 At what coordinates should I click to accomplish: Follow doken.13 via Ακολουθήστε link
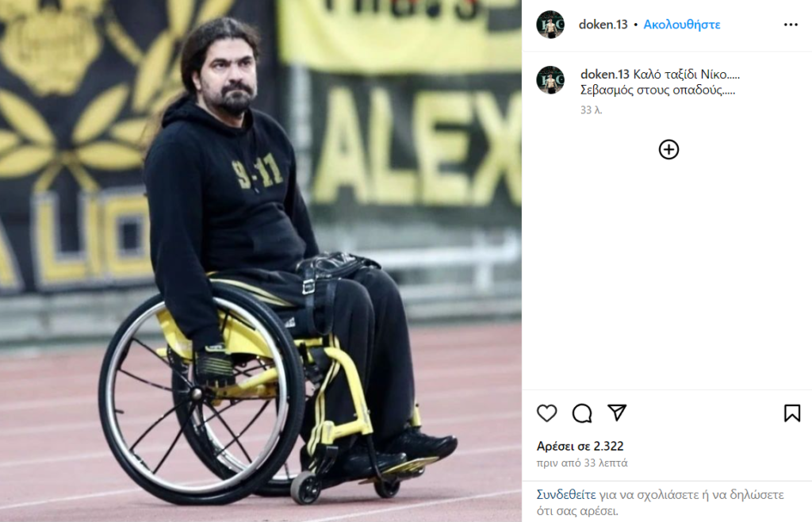coord(681,25)
